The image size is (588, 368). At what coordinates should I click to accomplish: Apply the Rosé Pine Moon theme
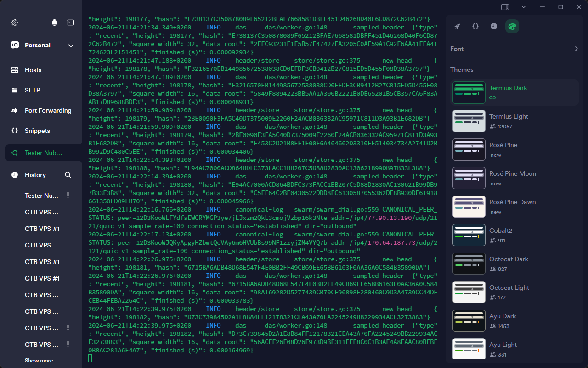click(469, 178)
